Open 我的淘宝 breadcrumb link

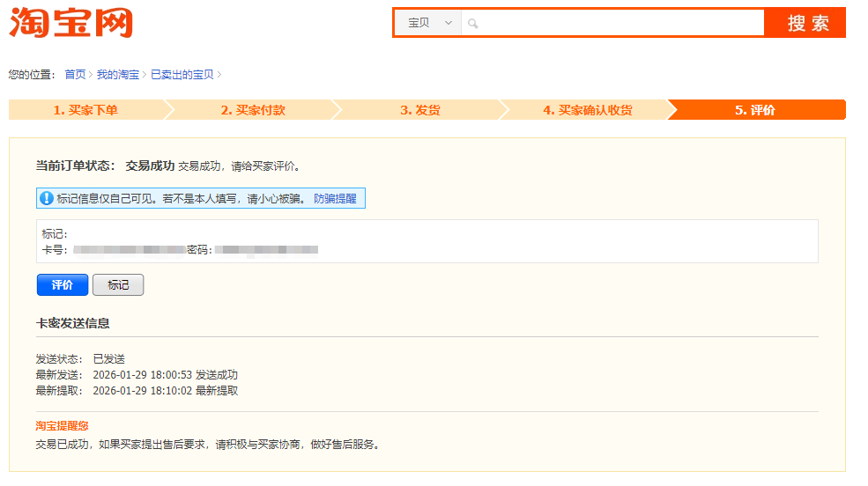(x=117, y=75)
